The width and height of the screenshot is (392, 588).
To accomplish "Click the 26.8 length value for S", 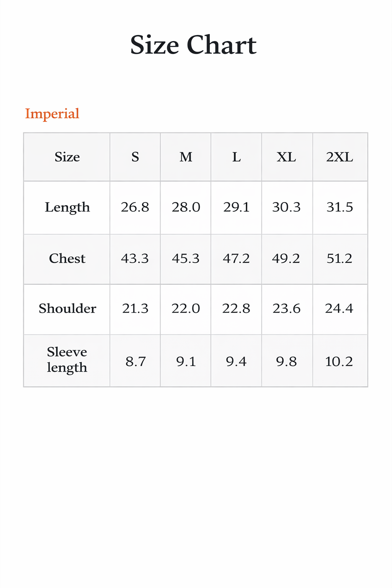I will click(135, 207).
